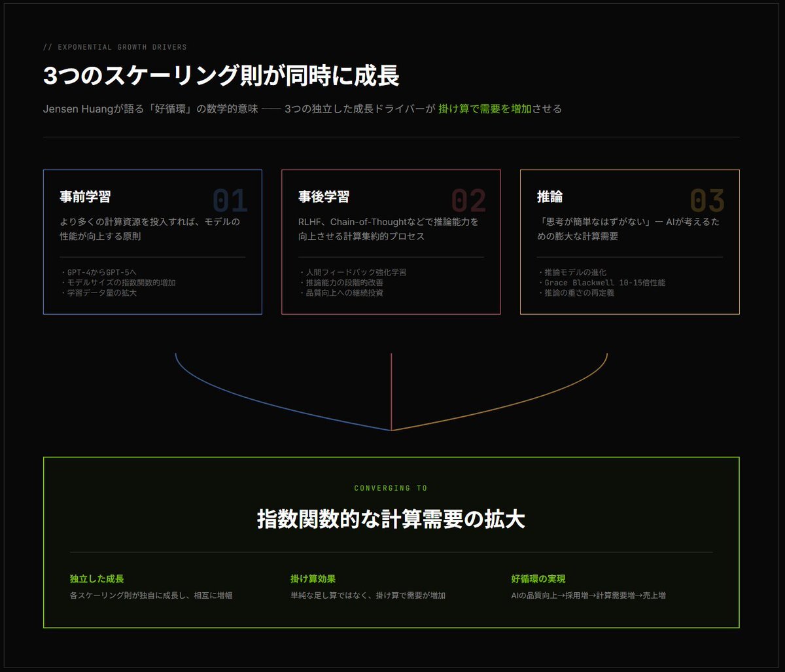785x672 pixels.
Task: Click the red vertical connector line
Action: [x=391, y=391]
